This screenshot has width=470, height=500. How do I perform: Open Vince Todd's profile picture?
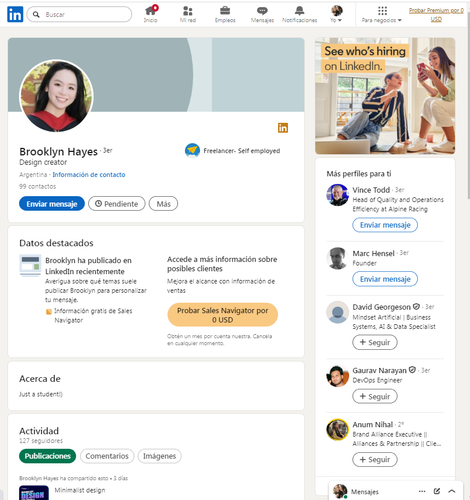click(x=337, y=195)
